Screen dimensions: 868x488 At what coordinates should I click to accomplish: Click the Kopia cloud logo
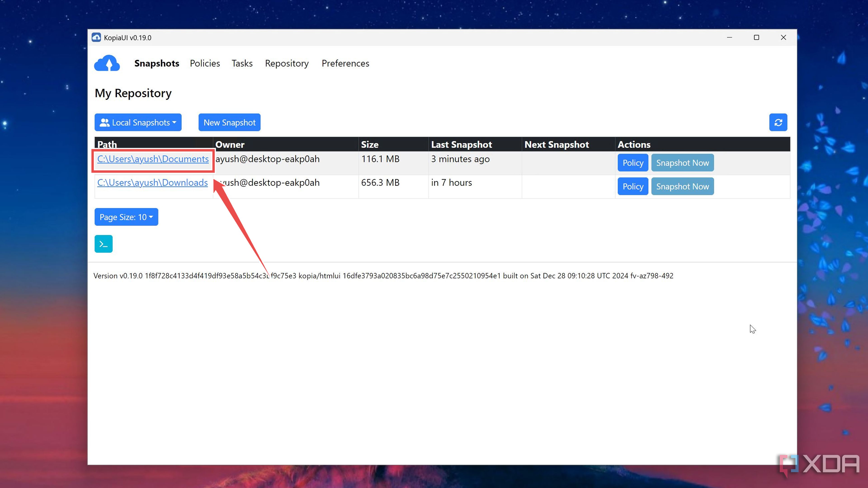coord(107,63)
